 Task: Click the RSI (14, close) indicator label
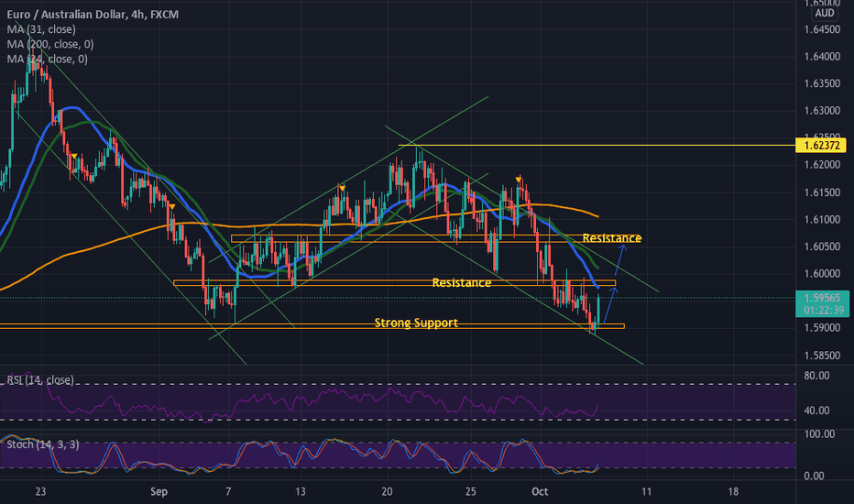(x=40, y=379)
